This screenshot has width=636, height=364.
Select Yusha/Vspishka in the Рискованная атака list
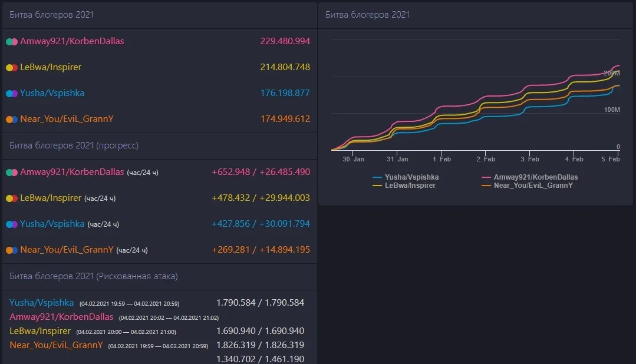click(x=41, y=303)
